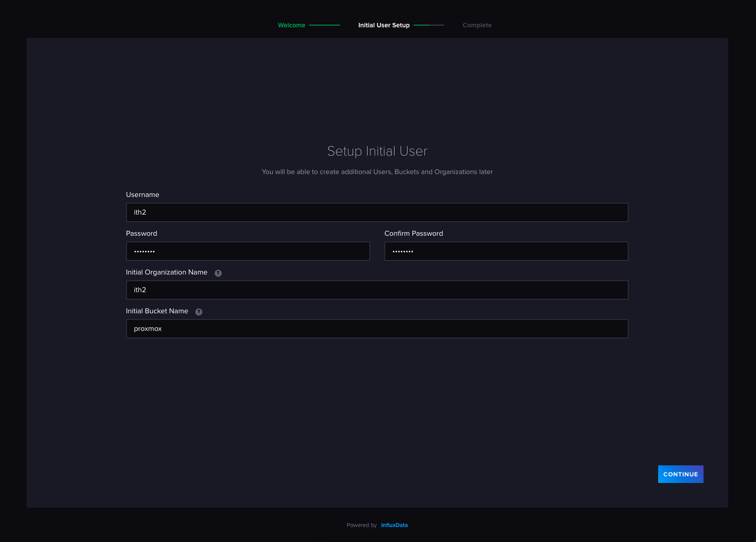The height and width of the screenshot is (542, 756).
Task: Click the Setup Initial User heading
Action: [377, 151]
